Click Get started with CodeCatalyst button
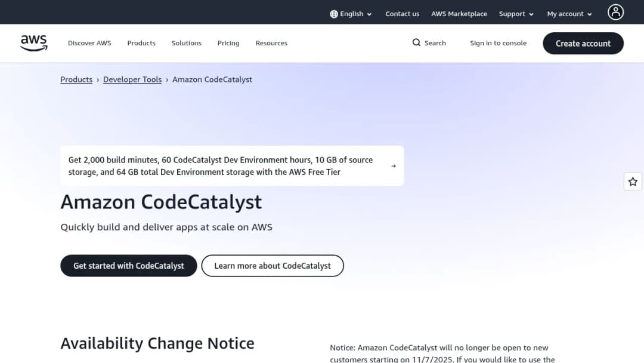 (129, 266)
